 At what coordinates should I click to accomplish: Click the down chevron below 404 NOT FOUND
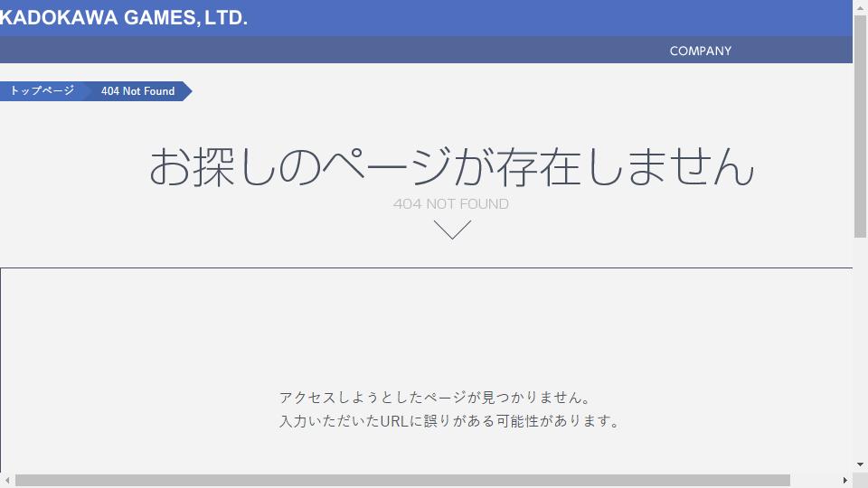coord(452,229)
